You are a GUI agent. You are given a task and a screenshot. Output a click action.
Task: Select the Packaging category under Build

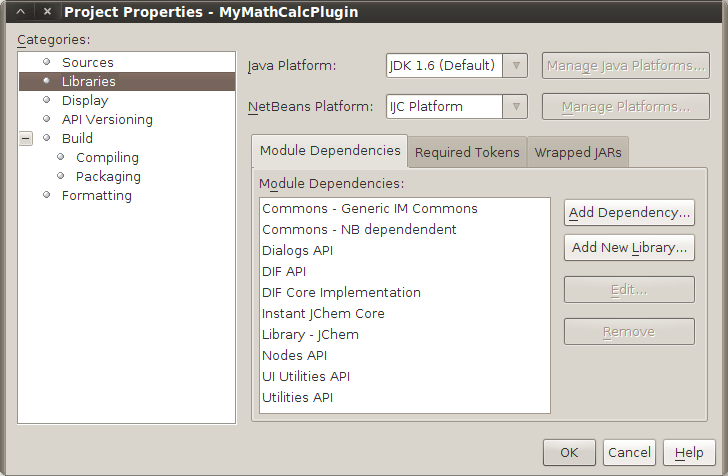[108, 177]
